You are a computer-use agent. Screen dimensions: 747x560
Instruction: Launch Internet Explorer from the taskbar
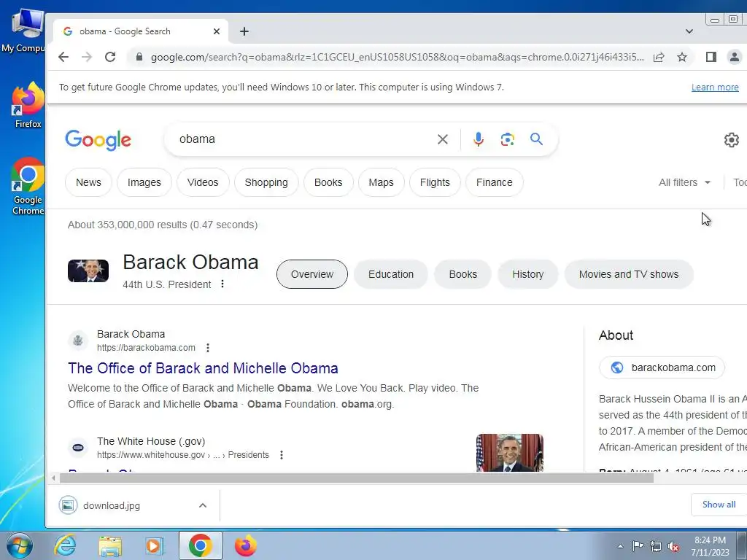(x=65, y=545)
